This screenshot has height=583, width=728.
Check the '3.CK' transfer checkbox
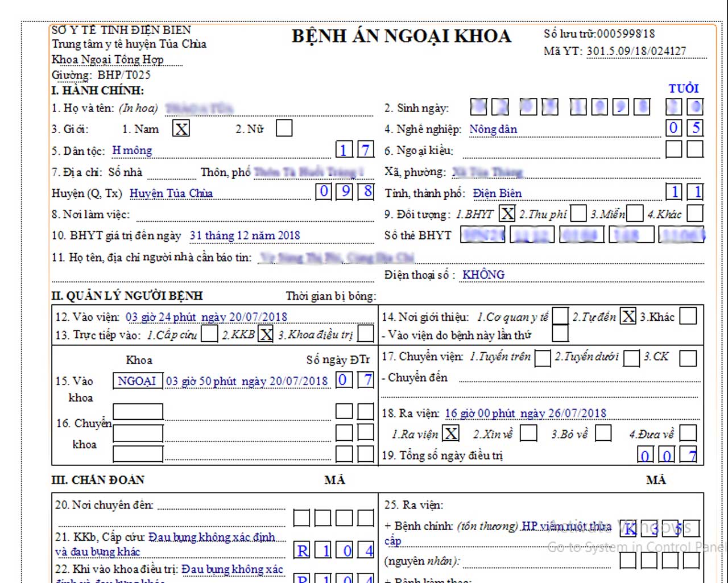click(x=688, y=358)
